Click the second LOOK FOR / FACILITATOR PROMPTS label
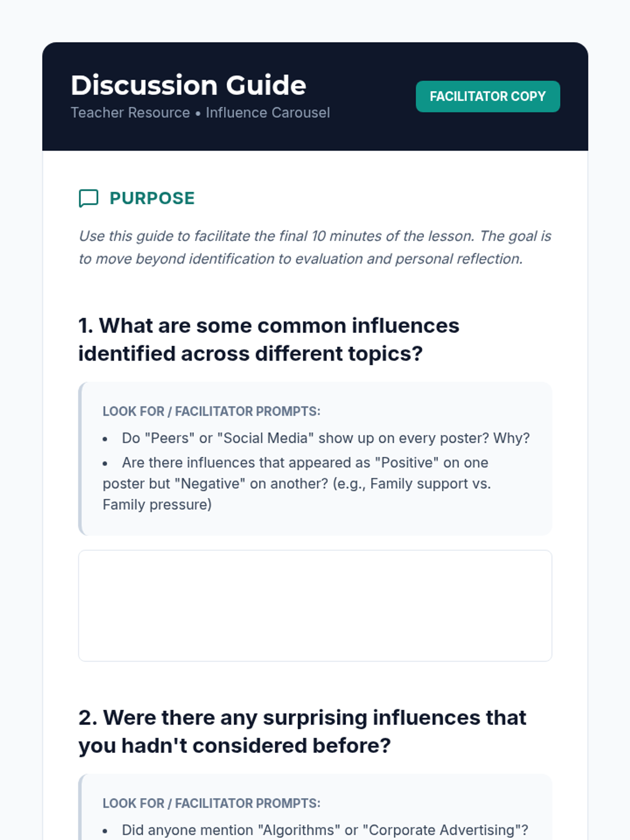The width and height of the screenshot is (630, 840). pyautogui.click(x=212, y=803)
